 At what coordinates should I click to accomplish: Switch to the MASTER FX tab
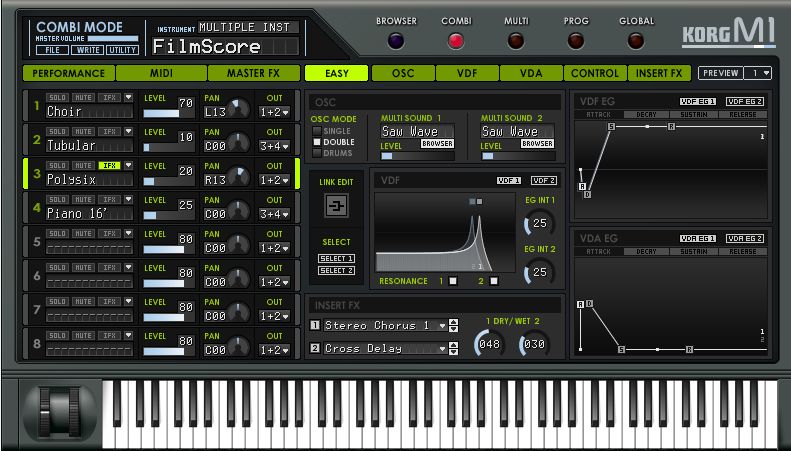(x=253, y=73)
